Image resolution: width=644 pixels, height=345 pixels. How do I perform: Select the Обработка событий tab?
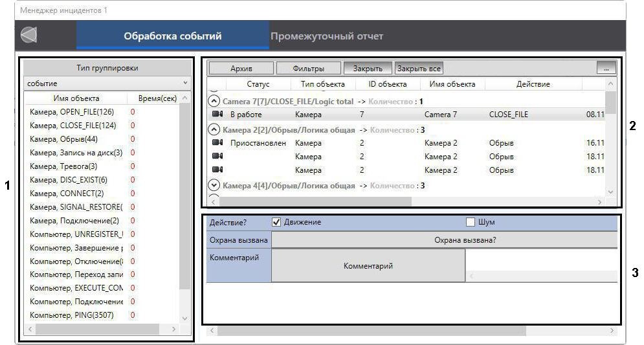[173, 36]
